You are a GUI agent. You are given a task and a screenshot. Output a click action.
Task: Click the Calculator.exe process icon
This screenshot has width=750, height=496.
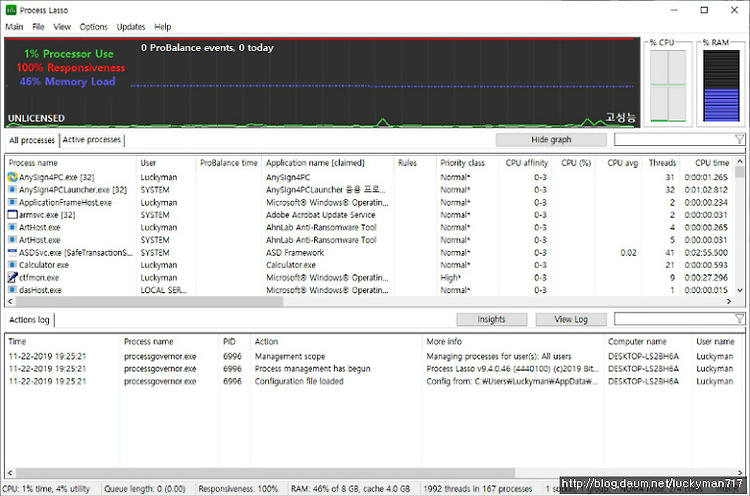pos(12,265)
